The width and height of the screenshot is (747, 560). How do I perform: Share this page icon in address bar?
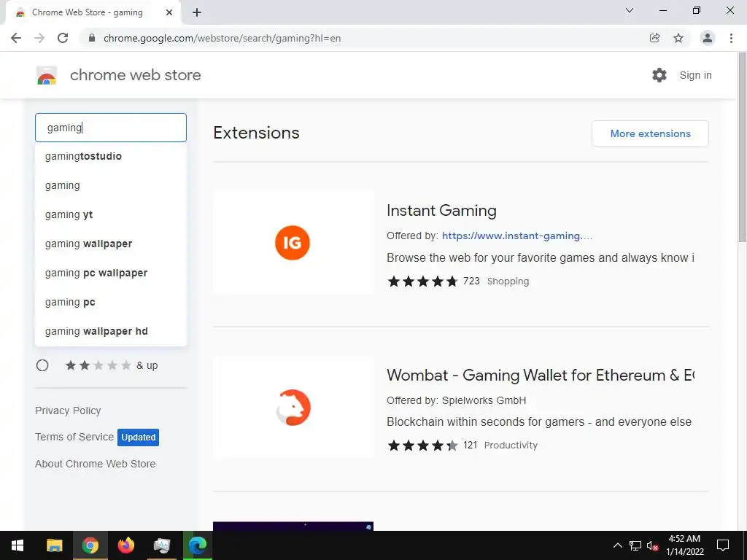point(654,38)
